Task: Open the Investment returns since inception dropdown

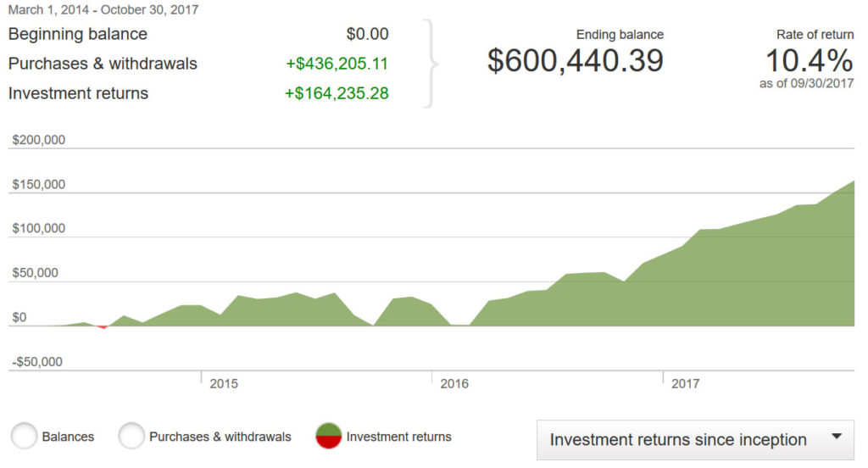Action: pos(695,439)
